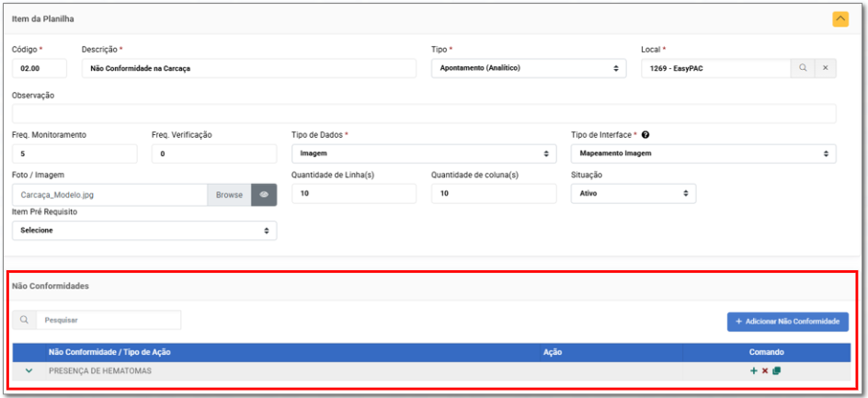Open the Tipo de Dados dropdown

coord(423,154)
